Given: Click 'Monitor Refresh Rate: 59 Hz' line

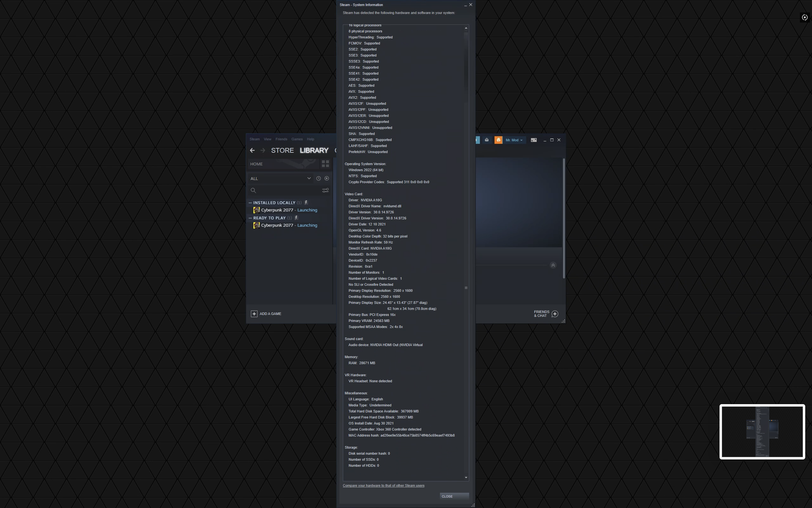Looking at the screenshot, I should (x=370, y=242).
